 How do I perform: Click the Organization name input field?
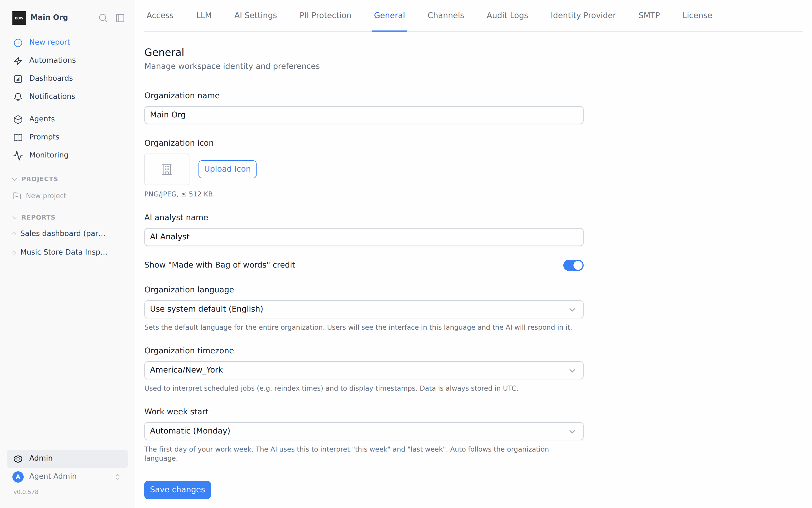(x=364, y=115)
